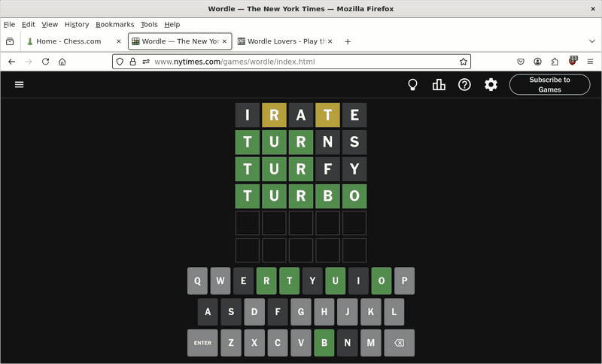Open the How to Play help icon
Viewport: 602px width, 364px height.
click(x=464, y=84)
